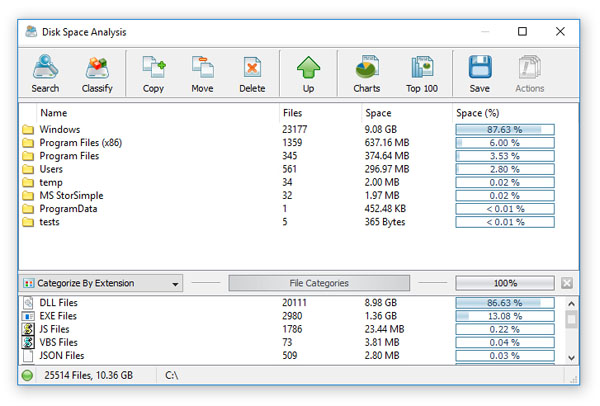Click the JSON Files document icon
This screenshot has height=406, width=600.
[28, 355]
